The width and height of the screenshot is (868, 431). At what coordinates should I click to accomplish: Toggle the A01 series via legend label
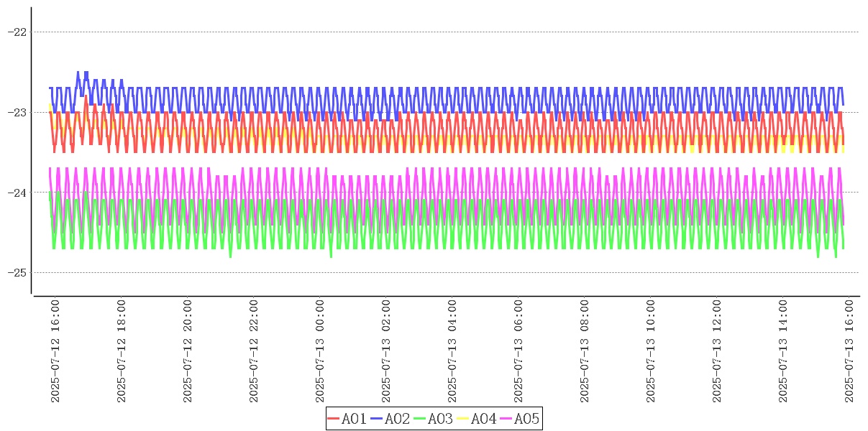tap(354, 419)
